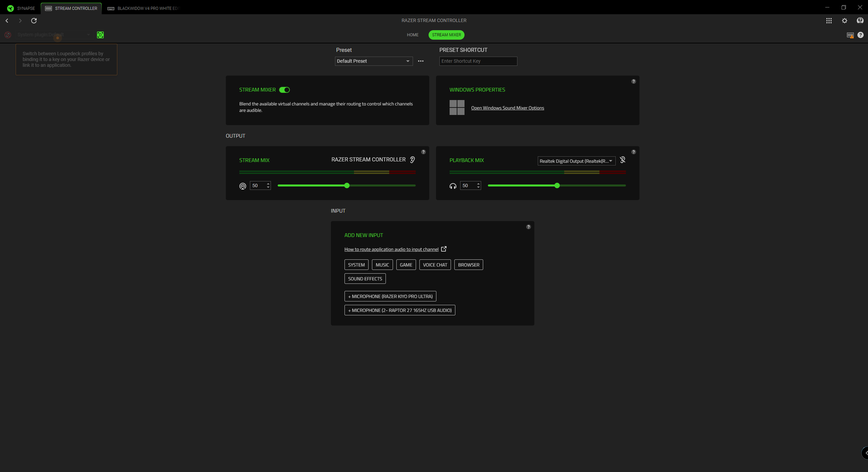Open Synapse settings via the gear icon
This screenshot has height=472, width=868.
tap(844, 21)
